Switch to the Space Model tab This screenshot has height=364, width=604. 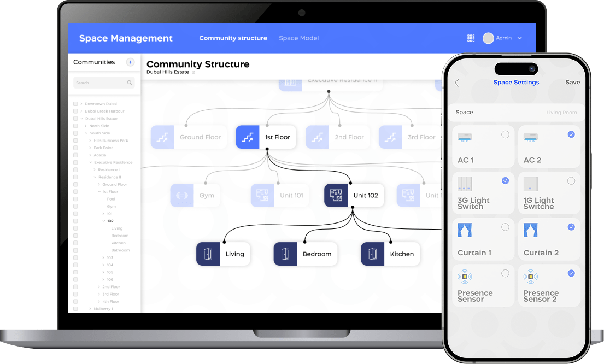(298, 38)
